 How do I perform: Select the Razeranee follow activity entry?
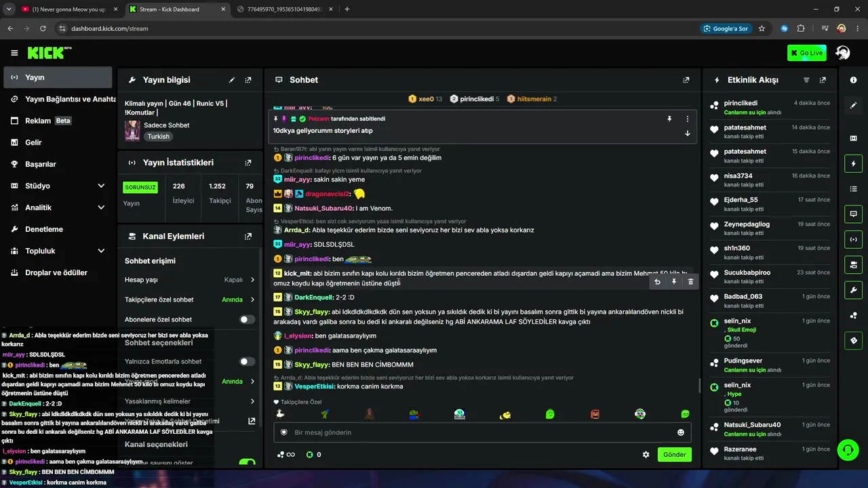[769, 453]
